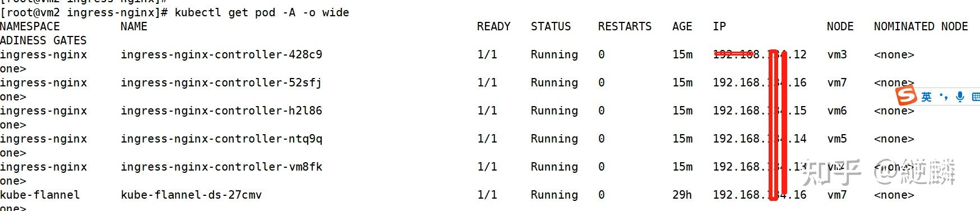The height and width of the screenshot is (211, 980).
Task: Click the ingress-nginx-controller-428c9 pod name
Action: click(x=221, y=54)
